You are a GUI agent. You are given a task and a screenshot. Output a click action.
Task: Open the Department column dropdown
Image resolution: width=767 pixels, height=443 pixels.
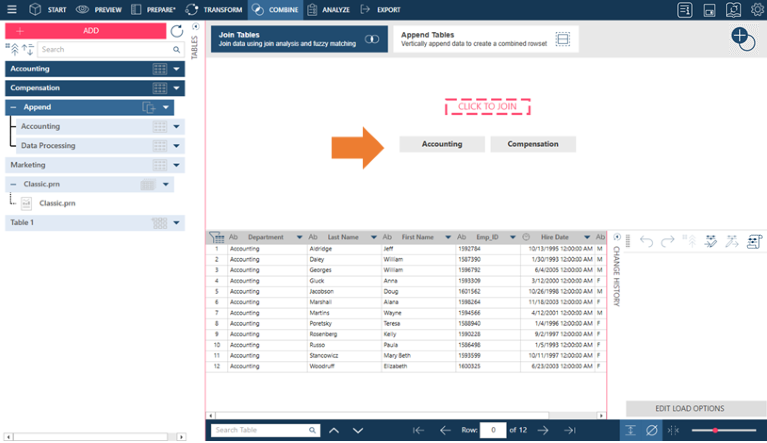[x=299, y=237]
